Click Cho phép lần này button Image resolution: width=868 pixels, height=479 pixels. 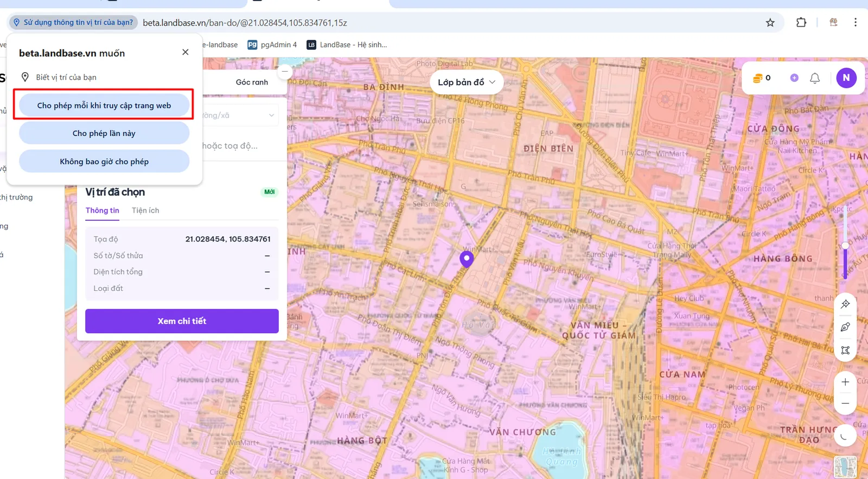coord(104,133)
